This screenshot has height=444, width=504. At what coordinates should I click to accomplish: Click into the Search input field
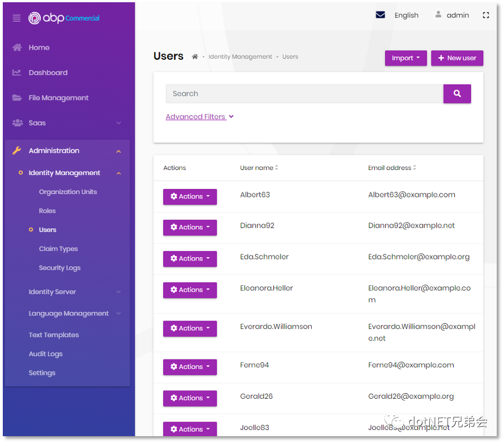[304, 94]
